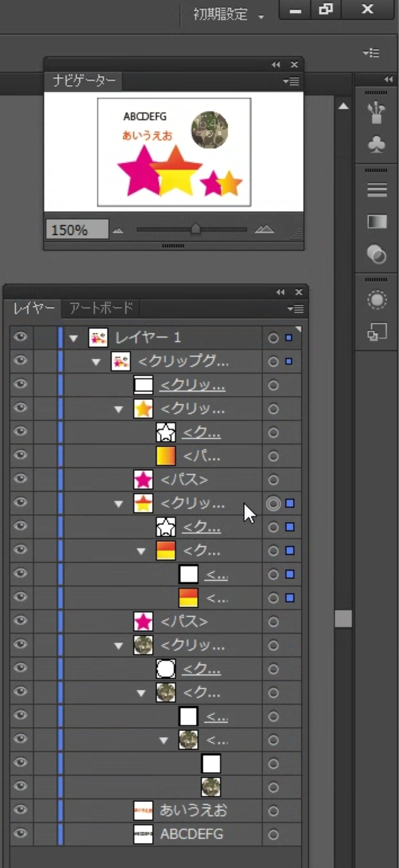
Task: Collapse the top-level <クリップグ...> group
Action: pos(96,362)
